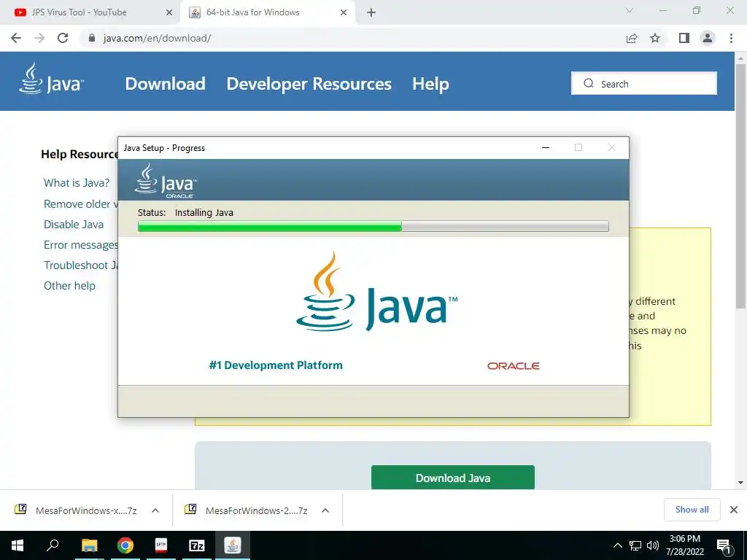Open the Chrome three-dot menu
Screen dimensions: 747x560
coord(731,38)
